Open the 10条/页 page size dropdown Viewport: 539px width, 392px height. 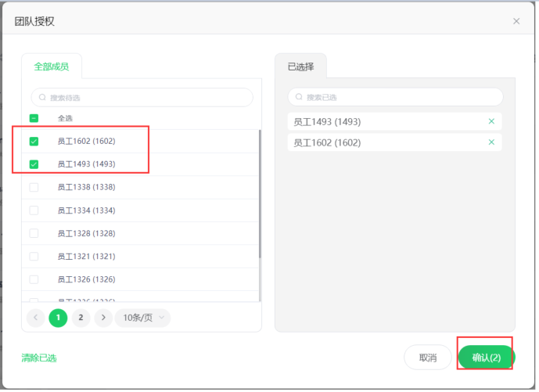142,318
